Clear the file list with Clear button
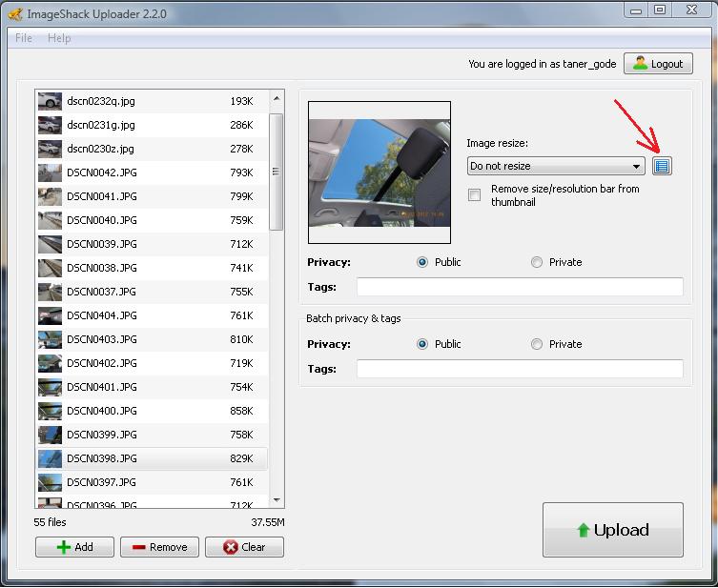Image resolution: width=718 pixels, height=588 pixels. click(244, 547)
